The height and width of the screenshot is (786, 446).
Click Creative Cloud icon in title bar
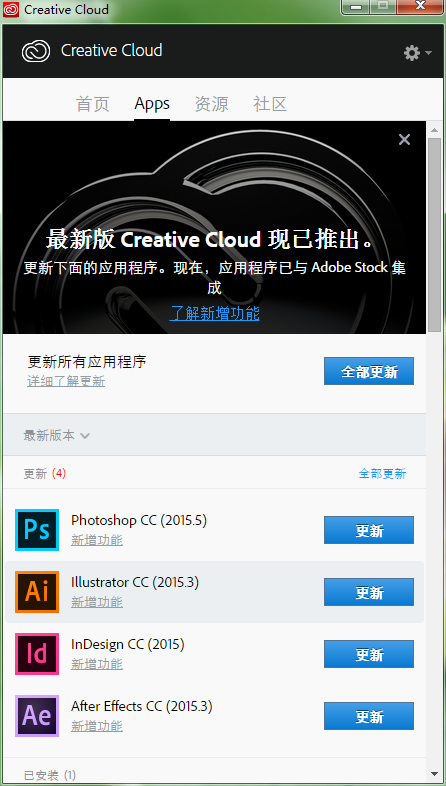pos(11,9)
